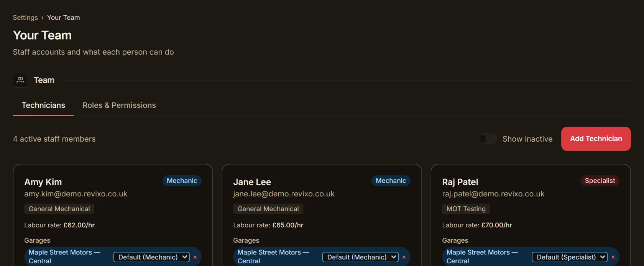The height and width of the screenshot is (266, 644).
Task: Click the Add Technician button
Action: [596, 139]
